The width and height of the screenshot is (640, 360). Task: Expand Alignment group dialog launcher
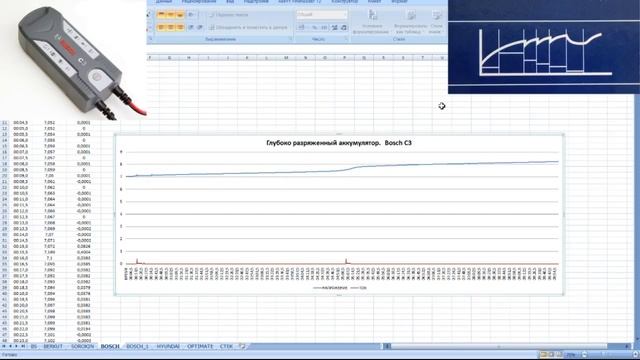pos(291,39)
